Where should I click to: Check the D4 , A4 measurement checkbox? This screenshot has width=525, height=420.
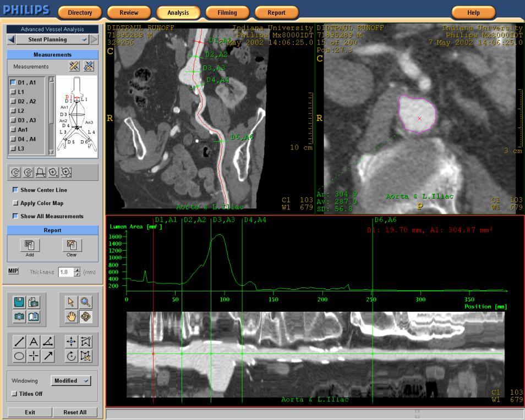tap(13, 139)
